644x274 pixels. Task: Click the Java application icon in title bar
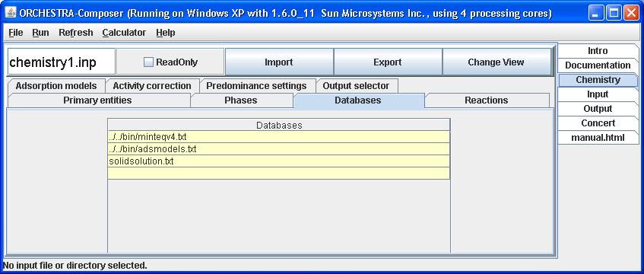pyautogui.click(x=11, y=12)
